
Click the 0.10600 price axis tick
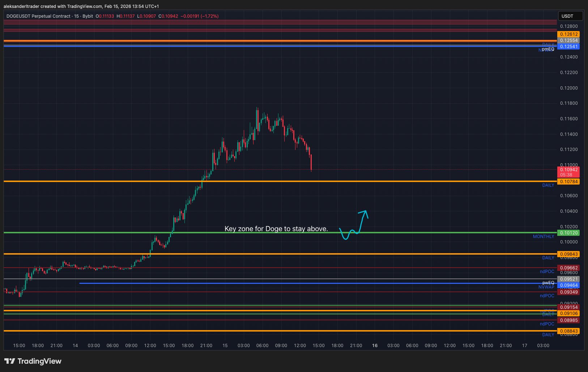[x=569, y=196]
